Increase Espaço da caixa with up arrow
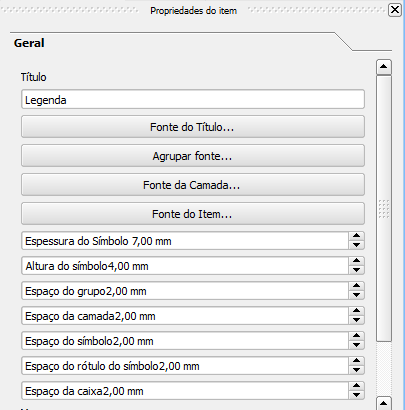405x410 pixels. 356,386
